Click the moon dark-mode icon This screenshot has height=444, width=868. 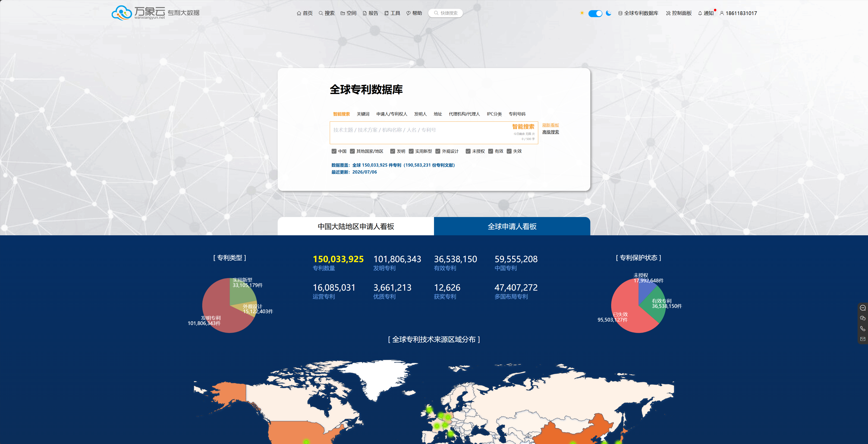tap(609, 13)
